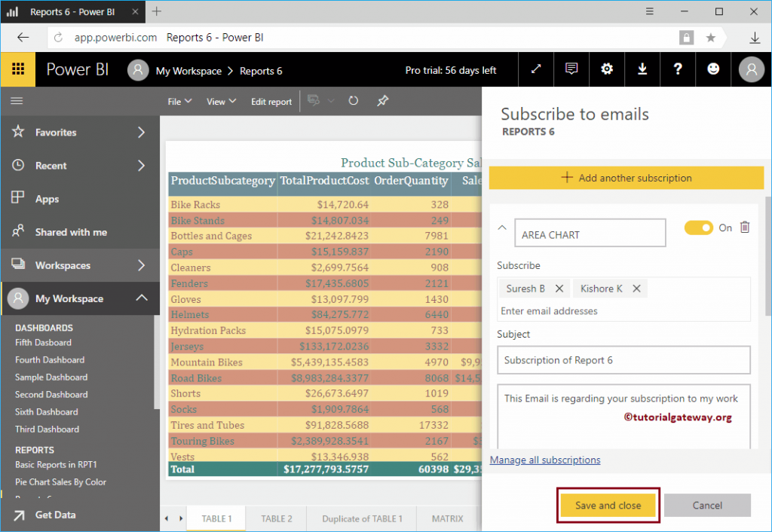Open the View menu dropdown
Image resolution: width=772 pixels, height=532 pixels.
220,100
